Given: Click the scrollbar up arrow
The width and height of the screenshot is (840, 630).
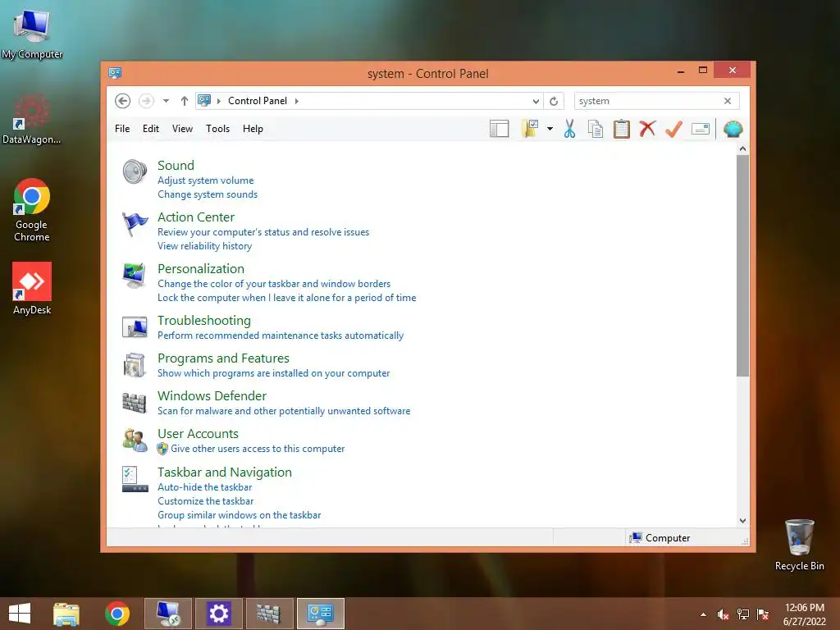Looking at the screenshot, I should (742, 148).
